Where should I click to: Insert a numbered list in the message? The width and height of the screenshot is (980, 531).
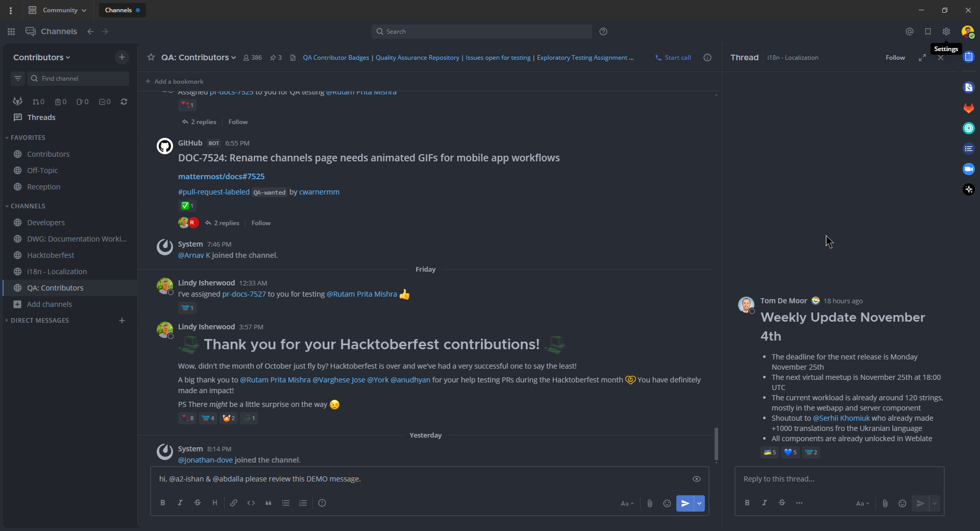tap(303, 503)
